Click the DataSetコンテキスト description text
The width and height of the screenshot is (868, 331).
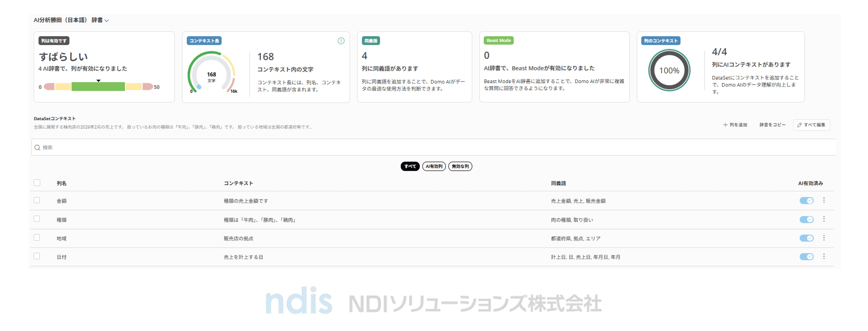(173, 127)
